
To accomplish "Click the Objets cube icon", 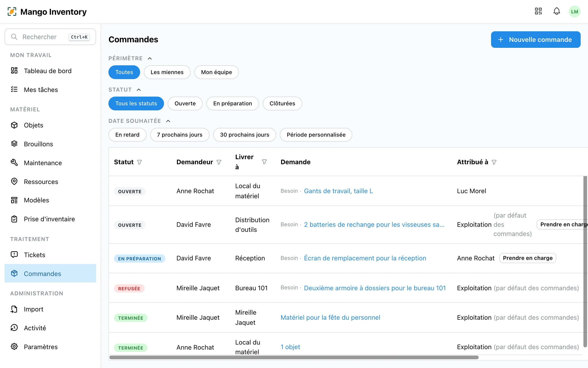I will coord(14,125).
